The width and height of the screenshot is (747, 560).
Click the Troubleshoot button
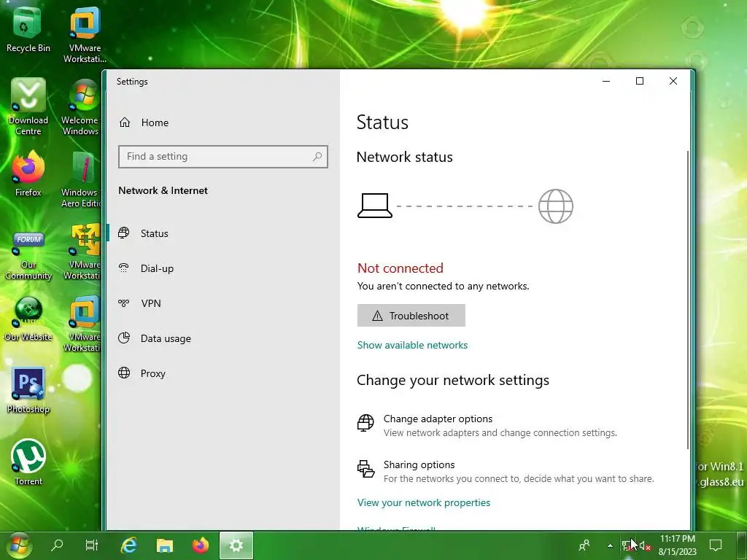coord(411,315)
